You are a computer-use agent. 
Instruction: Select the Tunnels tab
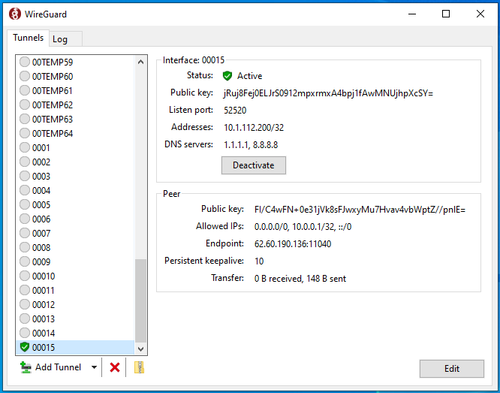[28, 38]
